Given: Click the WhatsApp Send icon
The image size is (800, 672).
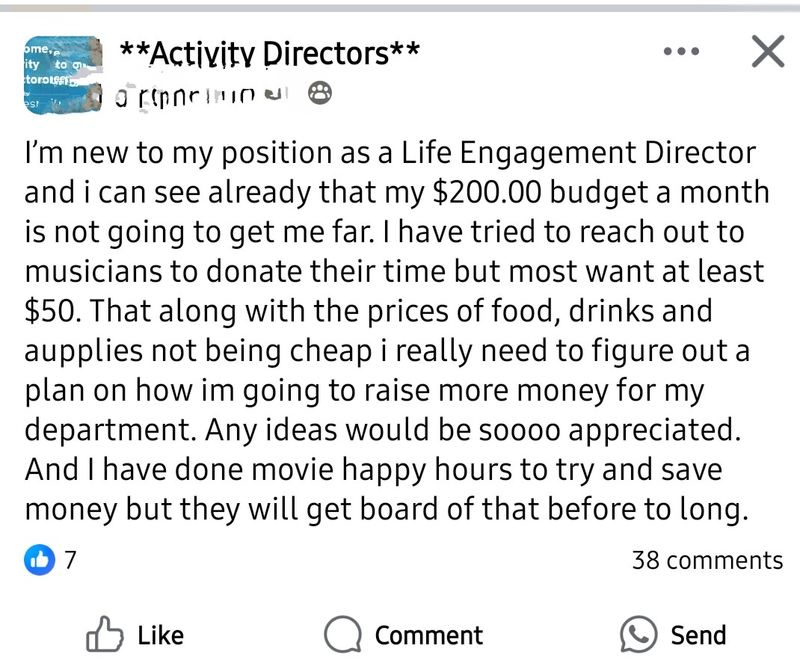Looking at the screenshot, I should point(639,635).
